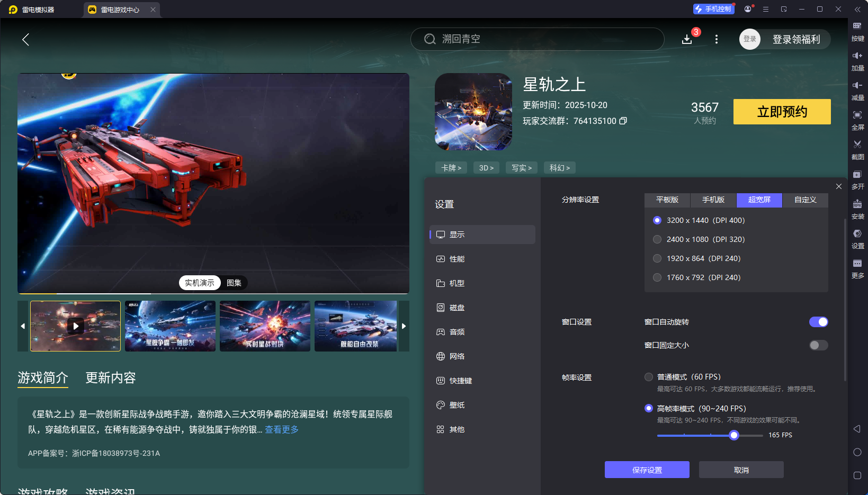This screenshot has height=495, width=868.
Task: Expand the 科幻 tag
Action: tap(560, 168)
